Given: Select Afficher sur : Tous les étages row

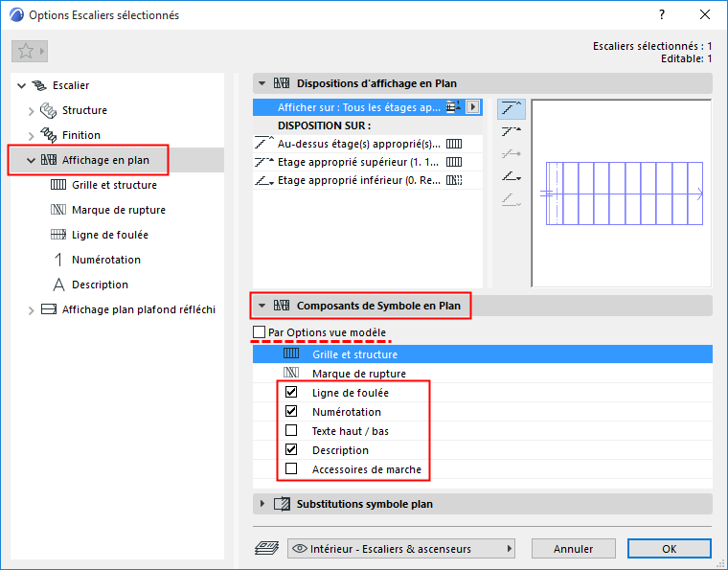Looking at the screenshot, I should coord(368,107).
